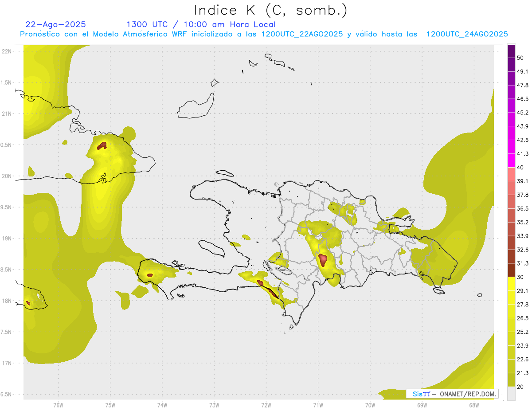Select the date label "22-Ago-2025"
532x411 pixels.
[x=56, y=24]
